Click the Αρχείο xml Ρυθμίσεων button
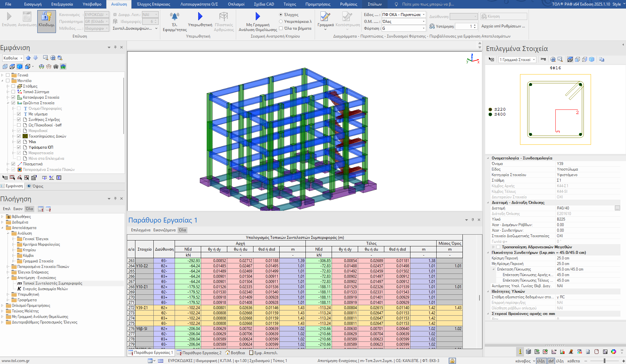626x364 pixels. (x=503, y=26)
